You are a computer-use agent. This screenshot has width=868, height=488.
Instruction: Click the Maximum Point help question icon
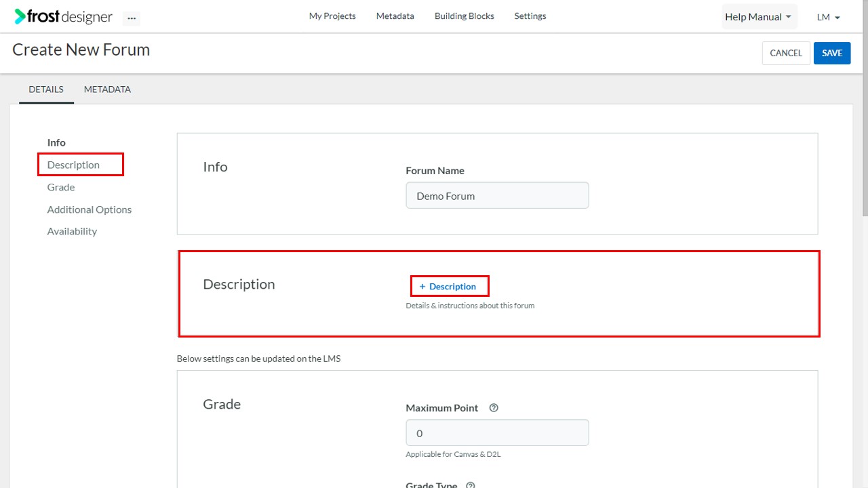[x=494, y=408]
